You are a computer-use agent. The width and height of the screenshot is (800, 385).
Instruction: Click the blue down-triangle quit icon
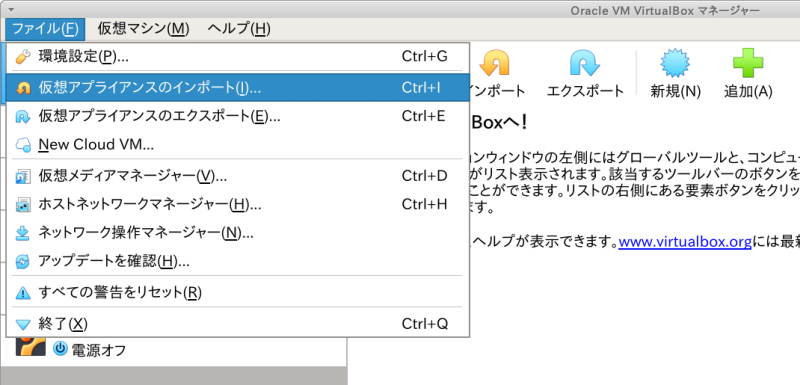tap(23, 324)
